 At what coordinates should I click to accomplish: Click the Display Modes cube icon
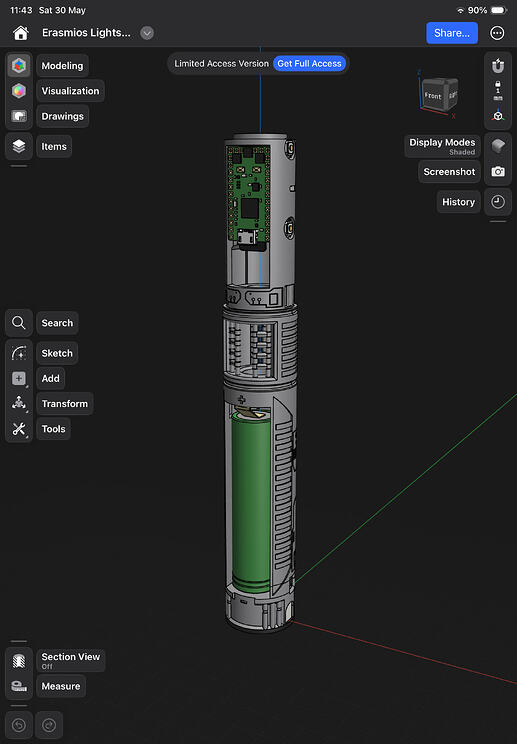click(x=498, y=146)
